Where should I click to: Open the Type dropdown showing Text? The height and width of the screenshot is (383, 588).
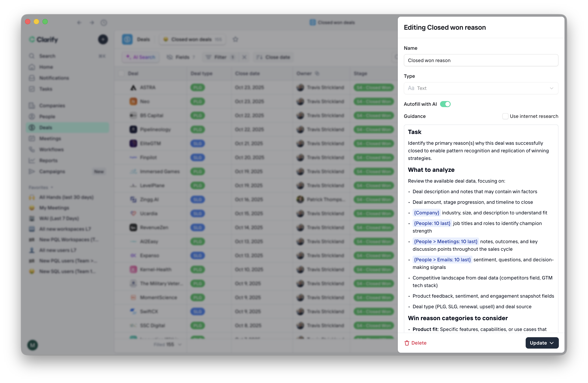pos(481,88)
